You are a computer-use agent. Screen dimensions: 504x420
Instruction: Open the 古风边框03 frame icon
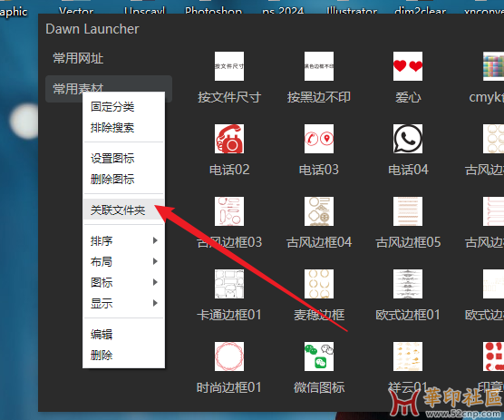(229, 211)
